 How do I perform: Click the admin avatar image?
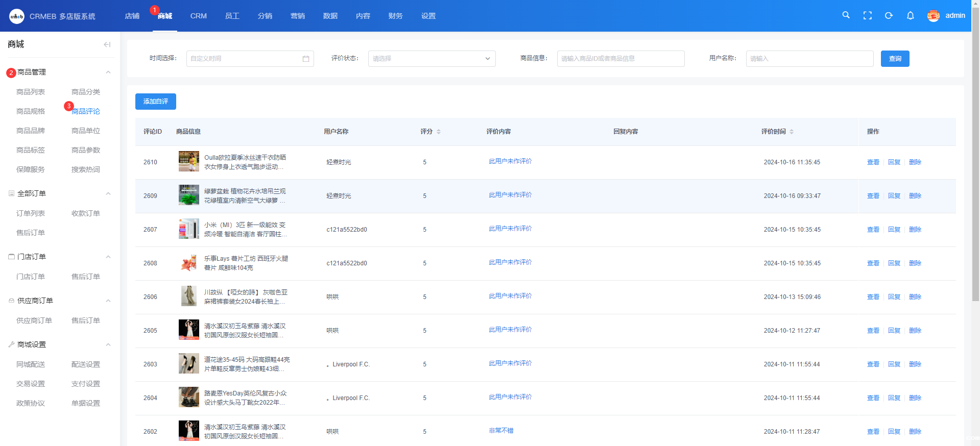[x=933, y=16]
